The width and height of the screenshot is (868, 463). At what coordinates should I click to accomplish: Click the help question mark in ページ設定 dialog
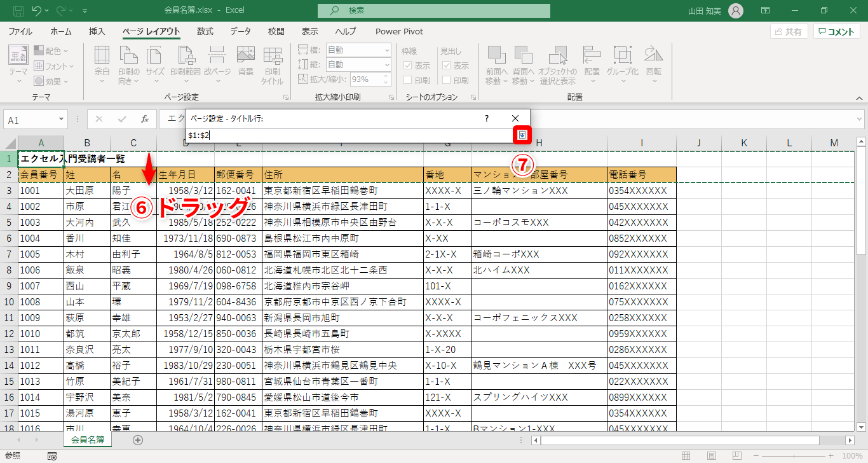pyautogui.click(x=487, y=118)
